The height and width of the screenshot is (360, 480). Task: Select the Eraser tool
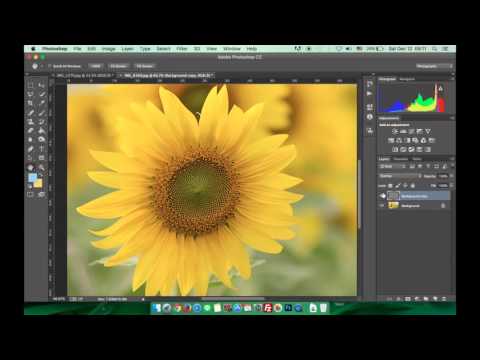tap(30, 131)
